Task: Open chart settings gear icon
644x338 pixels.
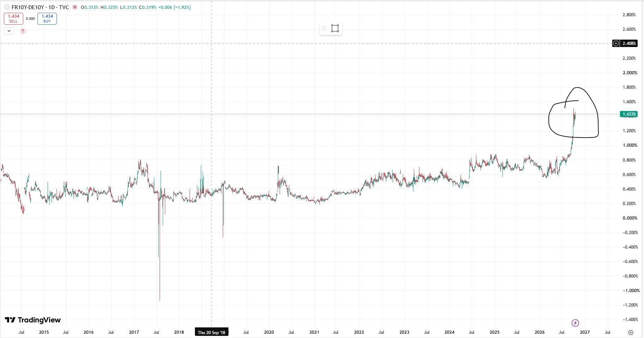Action: 631,332
